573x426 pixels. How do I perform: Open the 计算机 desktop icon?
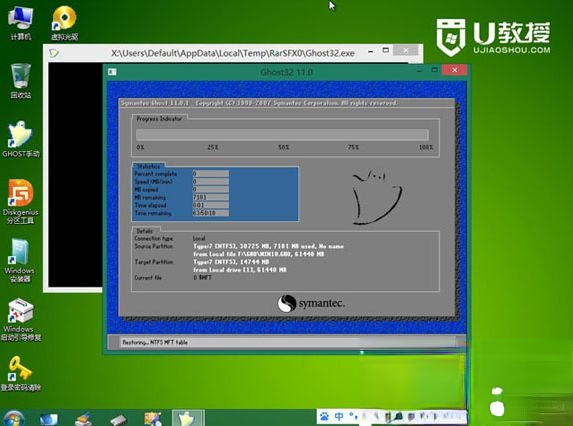pos(20,23)
